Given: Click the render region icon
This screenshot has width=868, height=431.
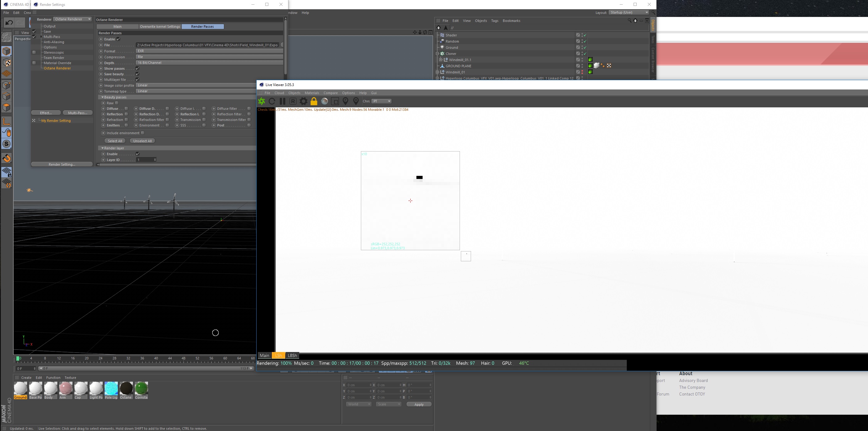Looking at the screenshot, I should [335, 101].
